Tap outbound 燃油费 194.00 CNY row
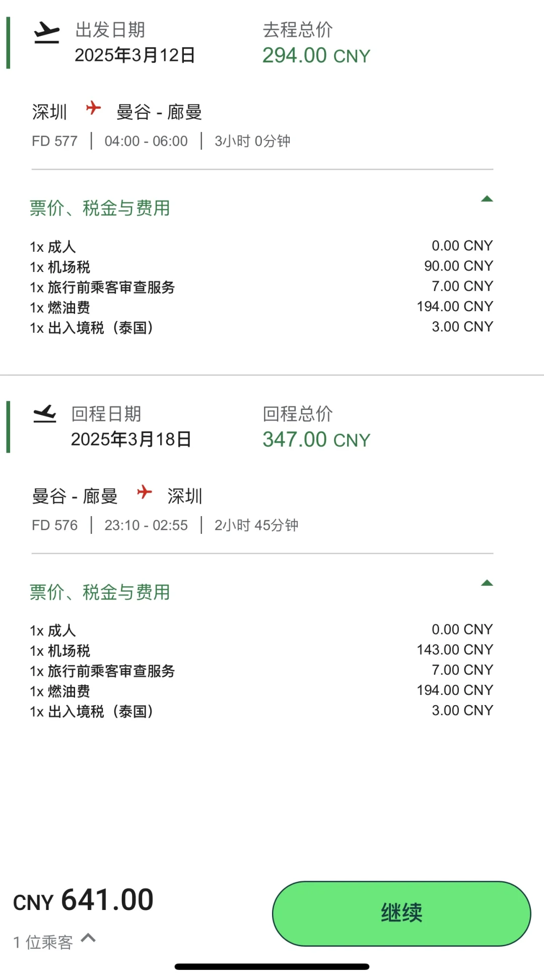This screenshot has width=544, height=980. click(261, 307)
